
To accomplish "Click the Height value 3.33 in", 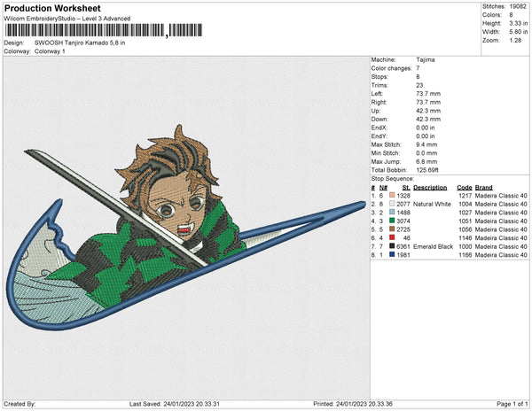I will [518, 23].
